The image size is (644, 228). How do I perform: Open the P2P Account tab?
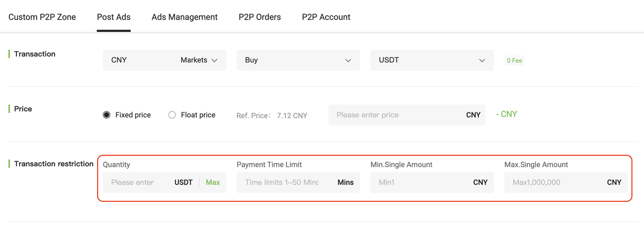tap(326, 17)
